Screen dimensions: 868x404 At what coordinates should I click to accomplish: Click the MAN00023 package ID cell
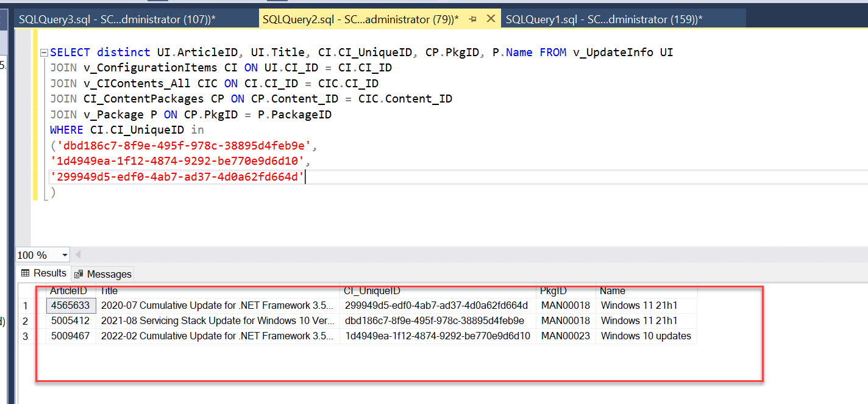565,336
